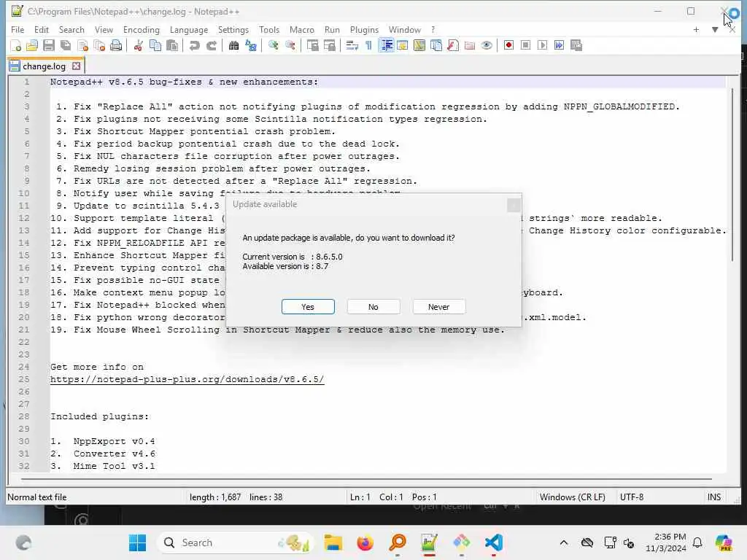Screen dimensions: 747x560
Task: Click INS mode in status bar
Action: [713, 497]
